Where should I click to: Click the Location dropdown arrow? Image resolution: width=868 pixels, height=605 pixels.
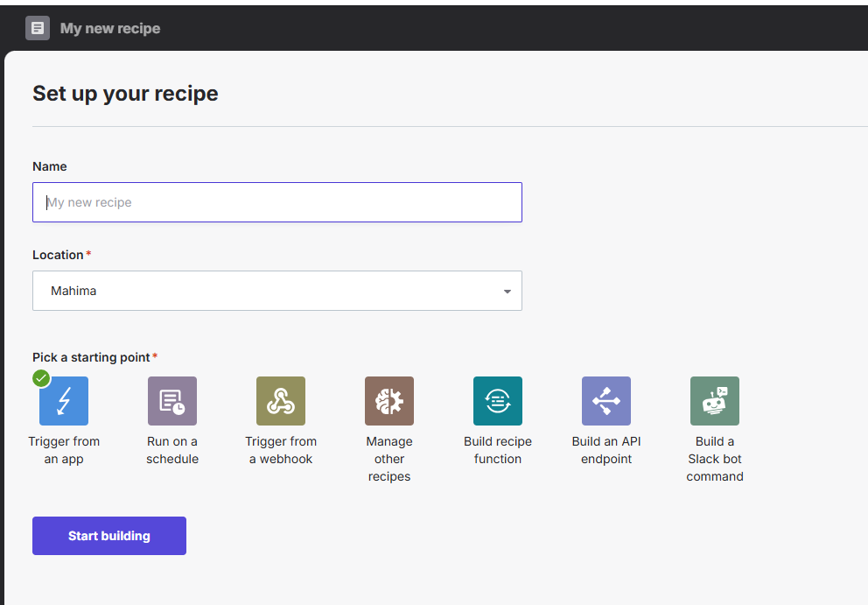(x=507, y=292)
